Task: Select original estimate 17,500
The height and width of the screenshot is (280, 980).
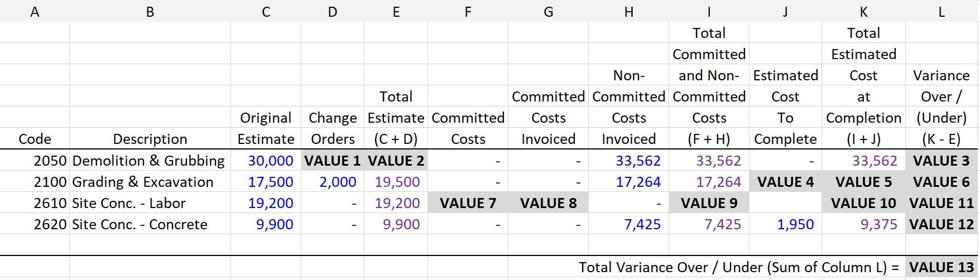Action: coord(266,182)
